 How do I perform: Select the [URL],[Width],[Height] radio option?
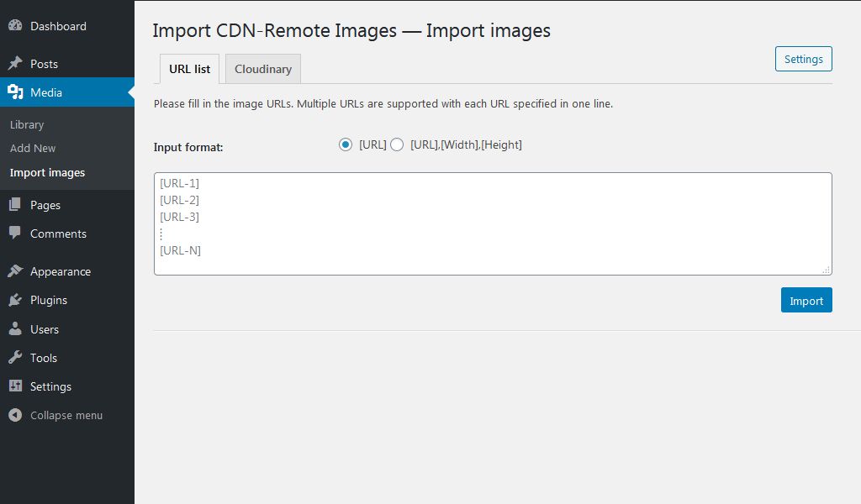tap(397, 144)
